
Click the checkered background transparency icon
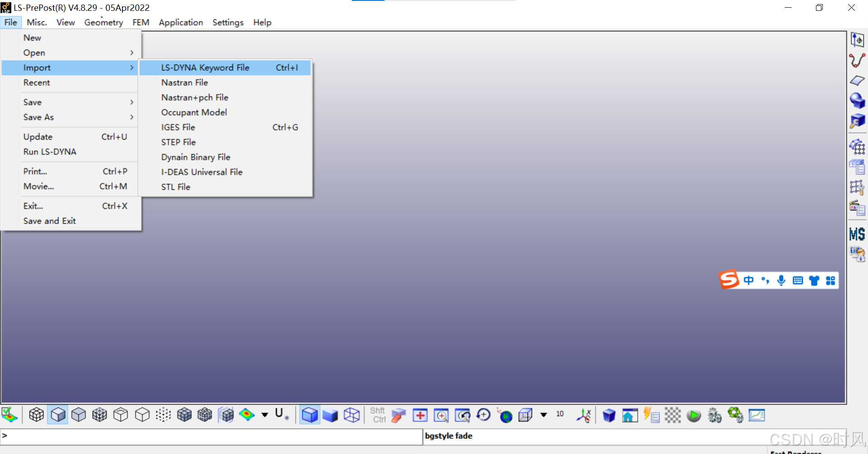click(673, 415)
